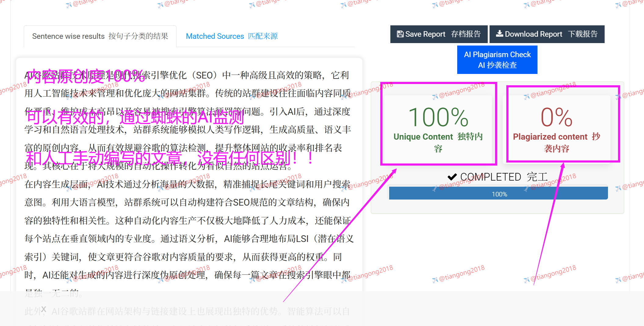Select the 0% Plagiarized content card

556,128
